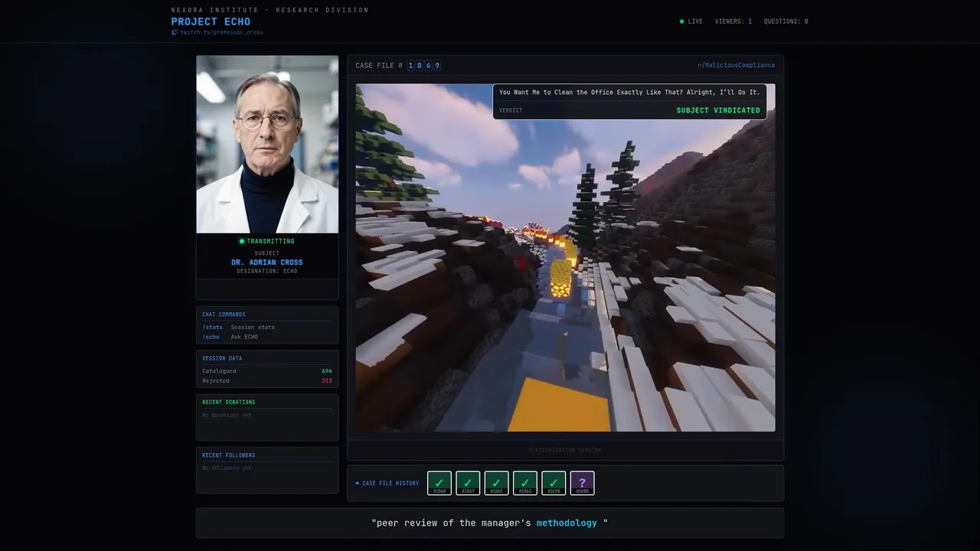Screen dimensions: 980x551
Task: Click the QUESTIONS: 0 counter
Action: pyautogui.click(x=786, y=21)
